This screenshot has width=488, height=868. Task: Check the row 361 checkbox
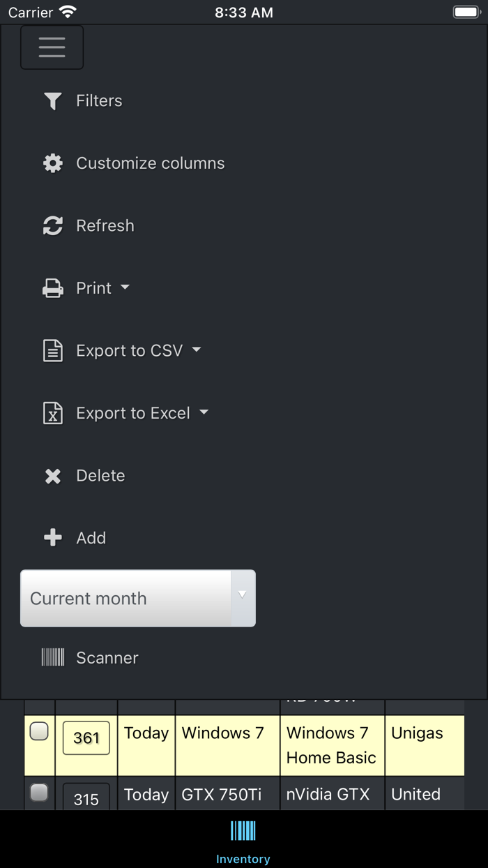click(39, 731)
